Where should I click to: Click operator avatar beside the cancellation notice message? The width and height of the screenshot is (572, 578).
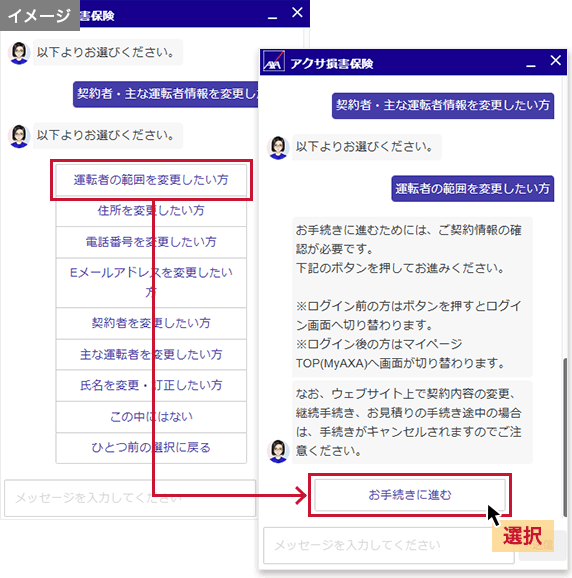click(x=278, y=451)
